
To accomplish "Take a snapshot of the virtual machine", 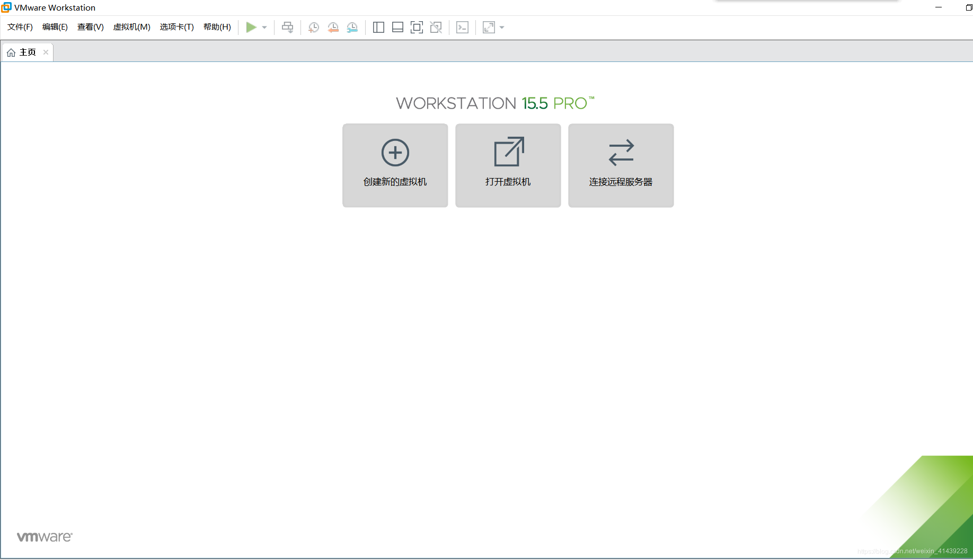I will click(314, 27).
